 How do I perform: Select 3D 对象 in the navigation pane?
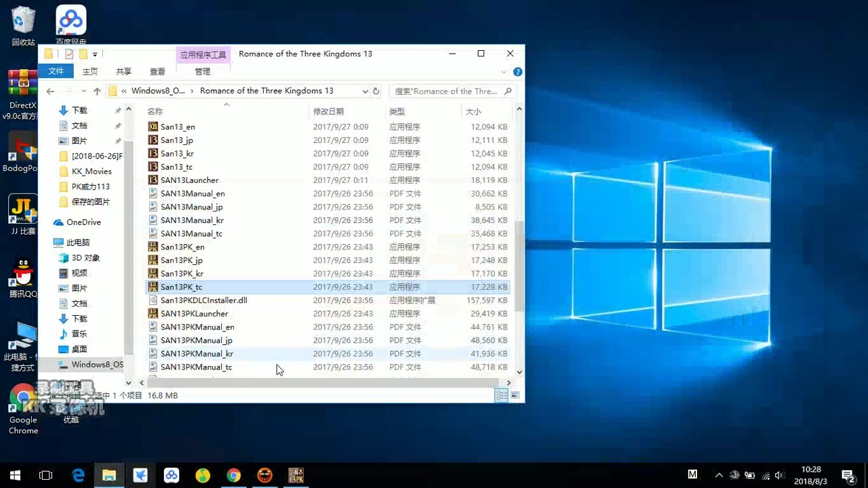click(x=85, y=258)
